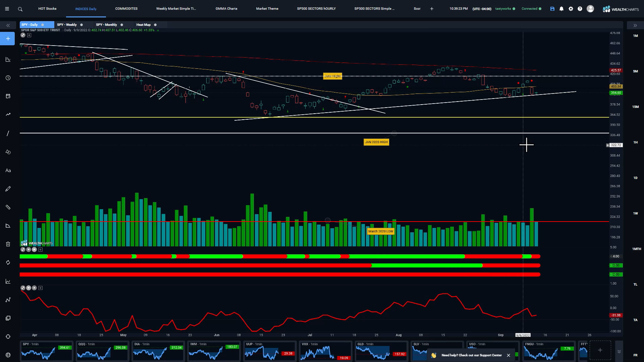Open the chart type icon in left sidebar
644x362 pixels.
click(x=8, y=59)
